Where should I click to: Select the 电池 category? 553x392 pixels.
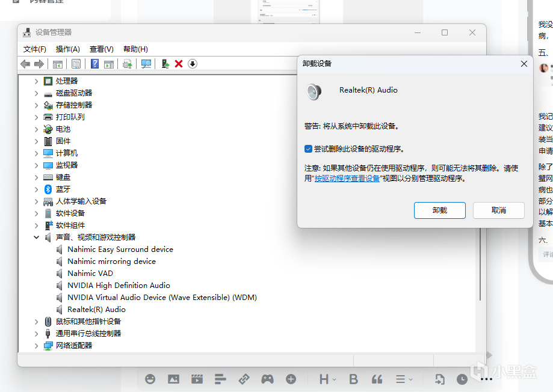tap(63, 129)
